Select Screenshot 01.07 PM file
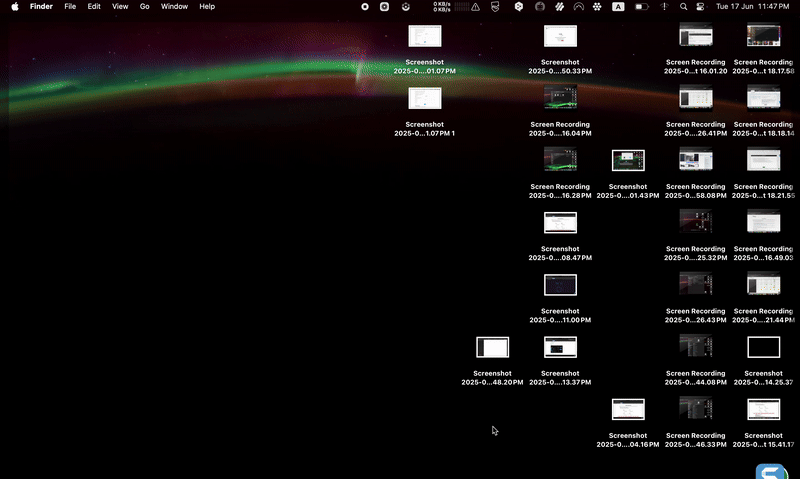 [x=424, y=49]
